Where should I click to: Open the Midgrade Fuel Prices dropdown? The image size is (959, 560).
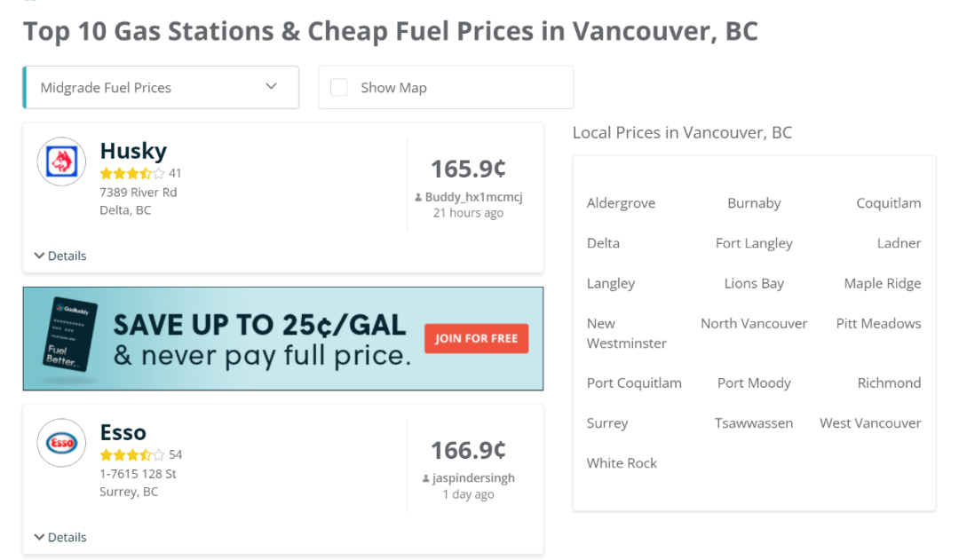161,88
